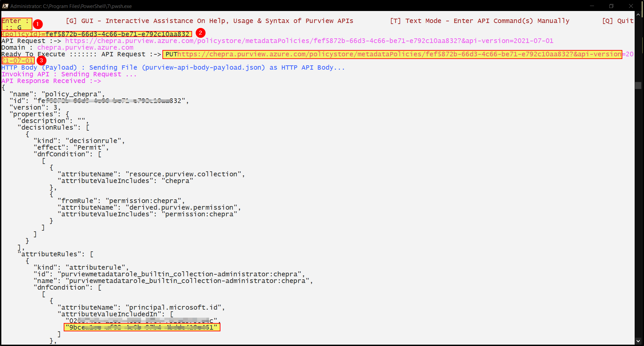
Task: Click the "name": "policy_chepra" line
Action: coord(57,94)
